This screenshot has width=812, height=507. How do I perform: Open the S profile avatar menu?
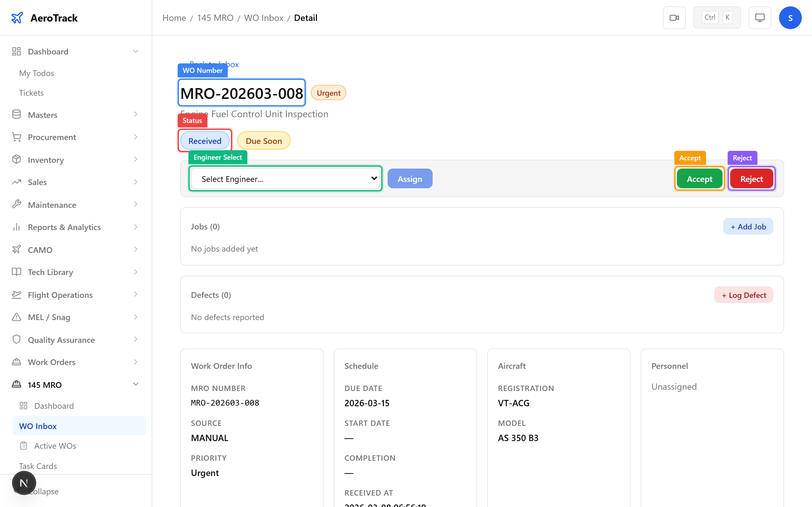click(790, 17)
